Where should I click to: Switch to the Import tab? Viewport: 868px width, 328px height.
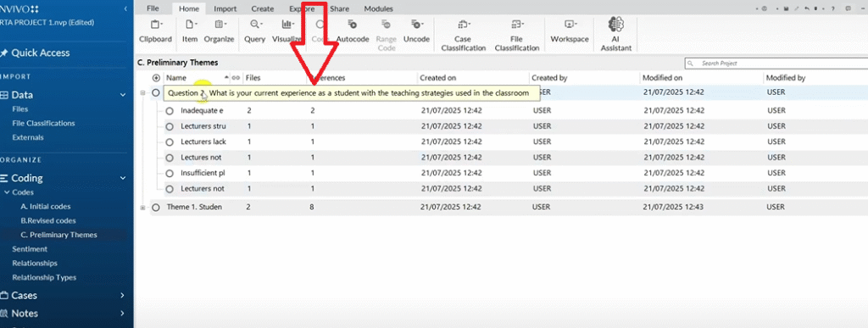(x=225, y=8)
